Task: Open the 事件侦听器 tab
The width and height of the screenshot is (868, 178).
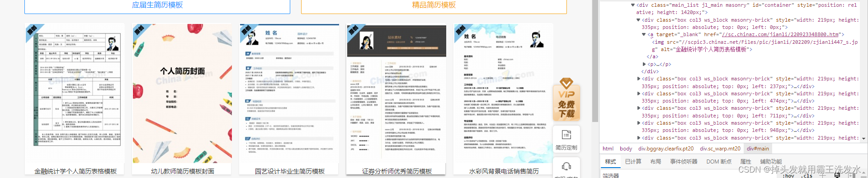Action: (684, 162)
